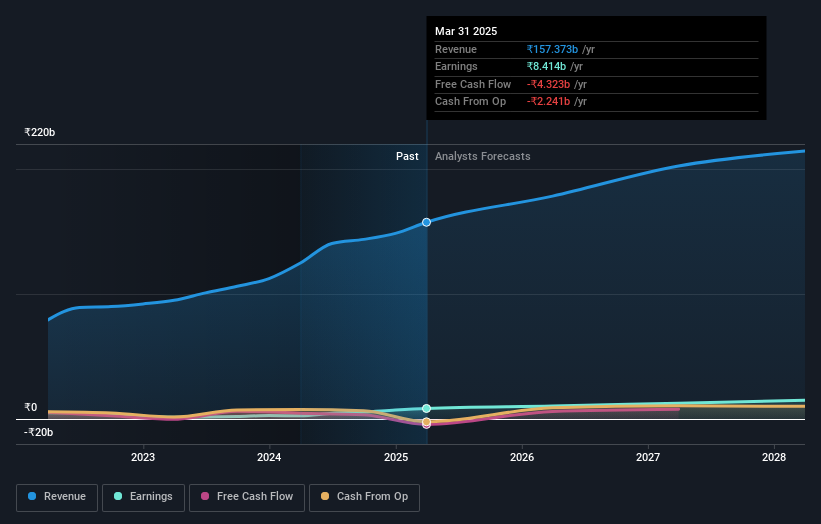
Task: Click the 2026 x-axis label
Action: (x=522, y=458)
